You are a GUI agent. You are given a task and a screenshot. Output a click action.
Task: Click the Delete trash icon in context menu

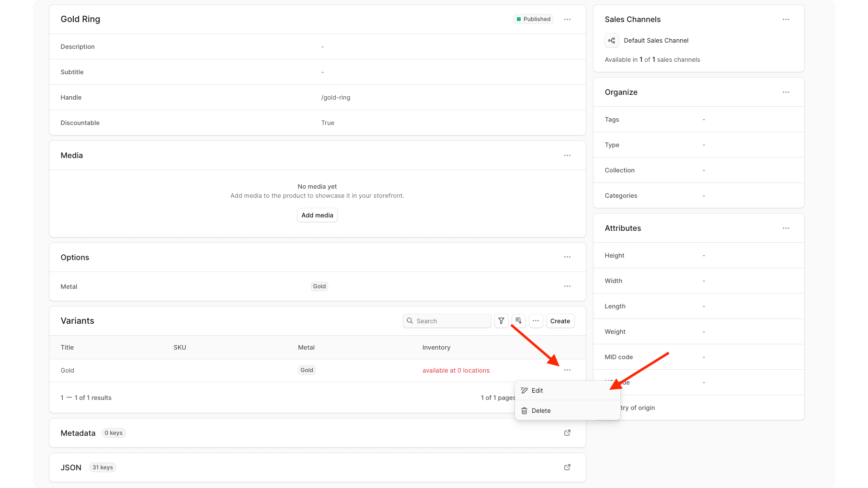[525, 410]
